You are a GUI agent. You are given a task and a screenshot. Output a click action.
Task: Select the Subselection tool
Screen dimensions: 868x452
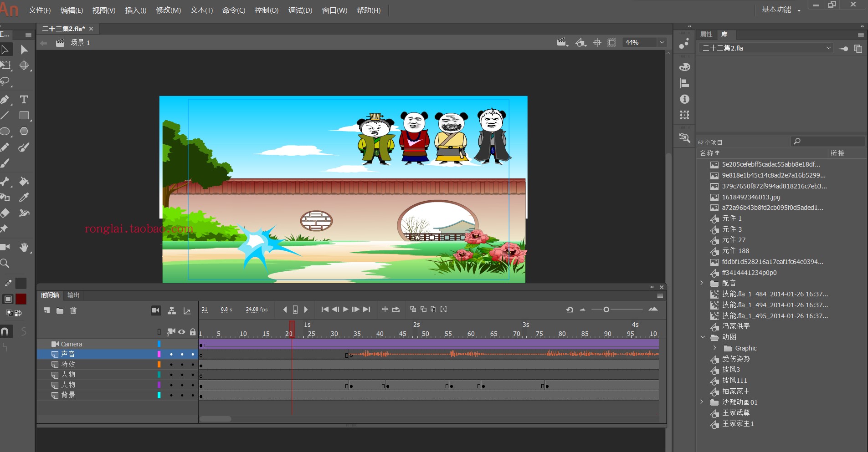pyautogui.click(x=24, y=50)
